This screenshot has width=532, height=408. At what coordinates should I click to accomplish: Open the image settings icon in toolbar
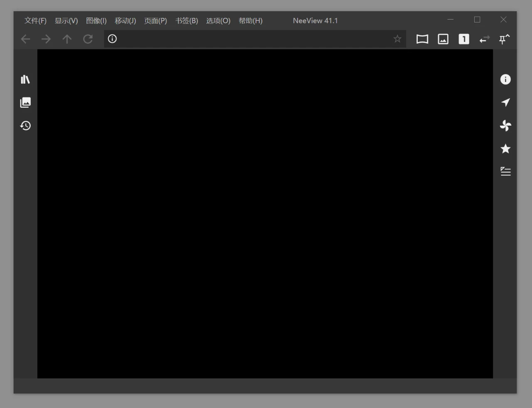pyautogui.click(x=443, y=39)
